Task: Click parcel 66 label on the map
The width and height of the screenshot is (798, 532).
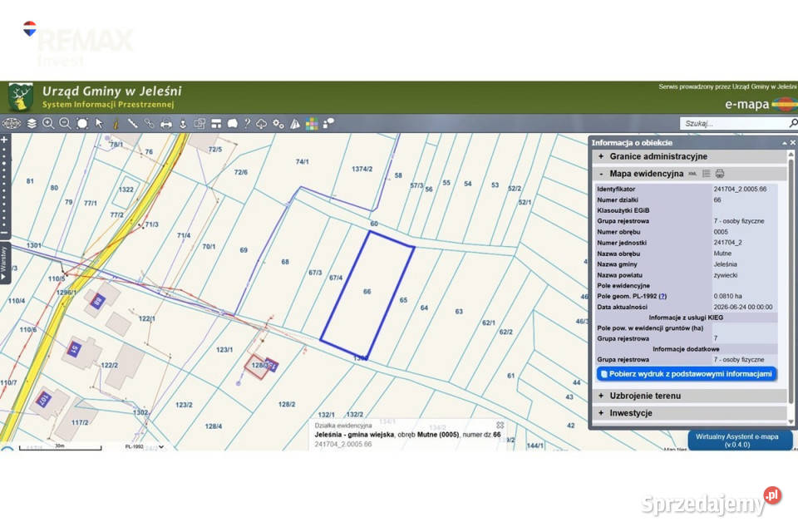Action: [367, 292]
